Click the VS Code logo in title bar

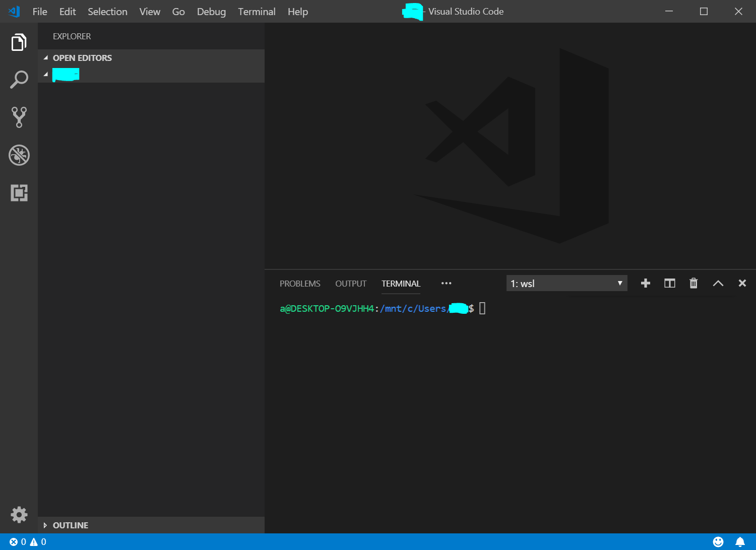point(14,11)
